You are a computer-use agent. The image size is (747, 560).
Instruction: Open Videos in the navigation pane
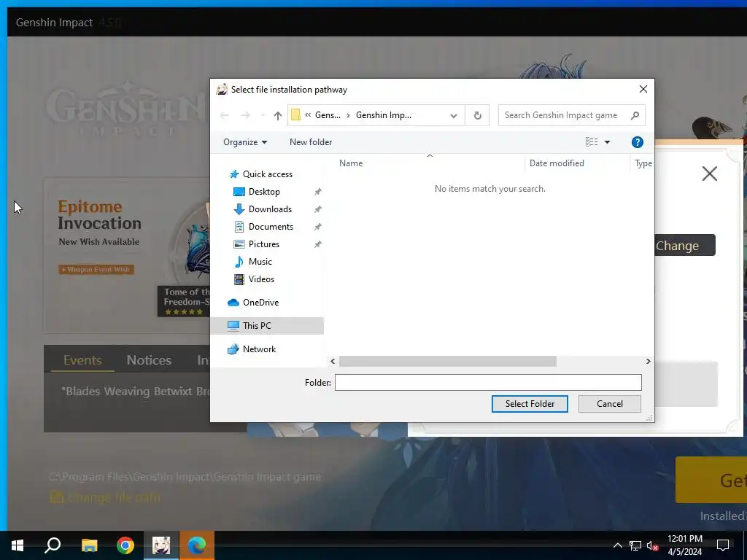(x=261, y=279)
